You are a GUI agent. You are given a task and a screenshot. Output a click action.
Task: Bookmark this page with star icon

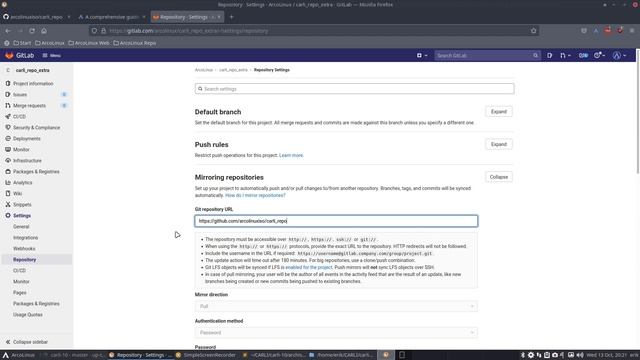click(533, 31)
